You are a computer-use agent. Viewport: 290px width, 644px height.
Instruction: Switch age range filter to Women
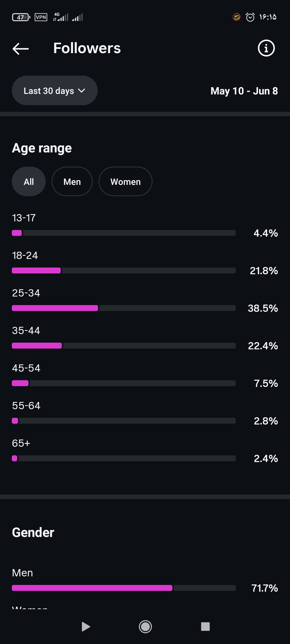pyautogui.click(x=125, y=182)
